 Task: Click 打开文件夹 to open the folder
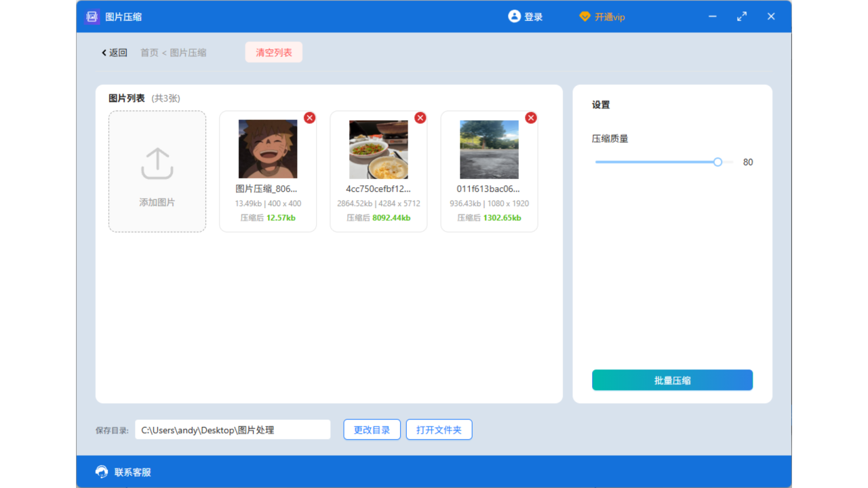[x=439, y=429]
